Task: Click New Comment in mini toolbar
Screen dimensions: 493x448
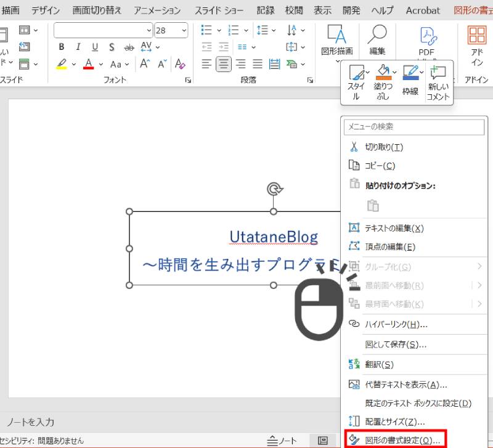Action: 438,83
